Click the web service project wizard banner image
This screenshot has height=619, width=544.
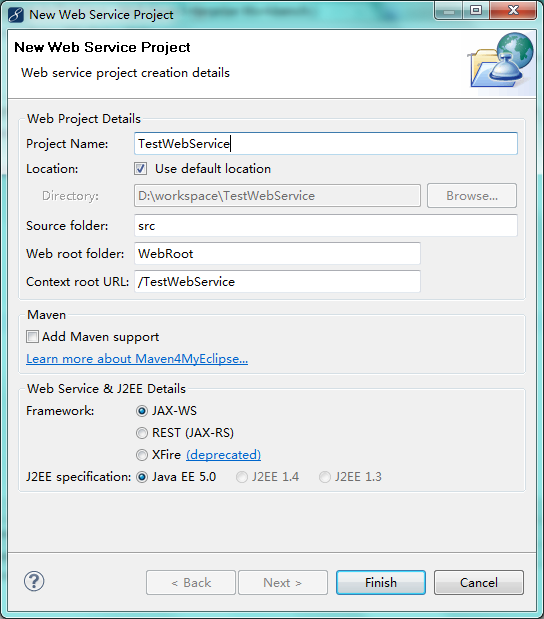501,62
